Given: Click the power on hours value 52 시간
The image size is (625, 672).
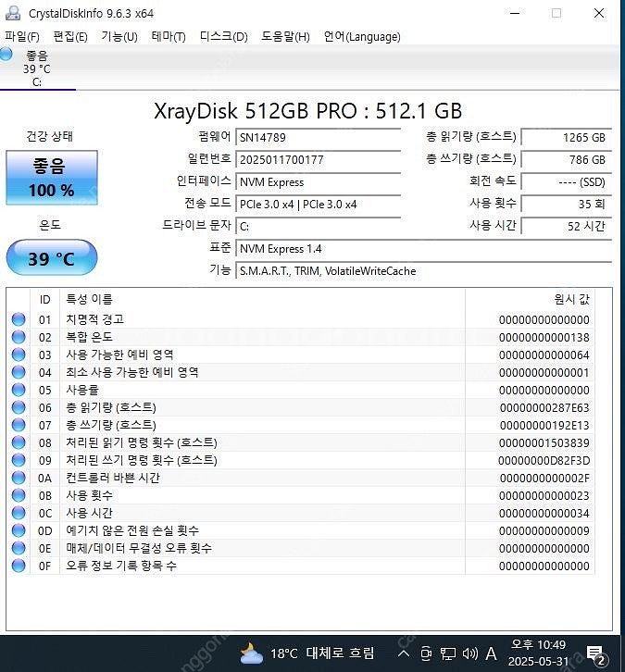Looking at the screenshot, I should [x=567, y=227].
